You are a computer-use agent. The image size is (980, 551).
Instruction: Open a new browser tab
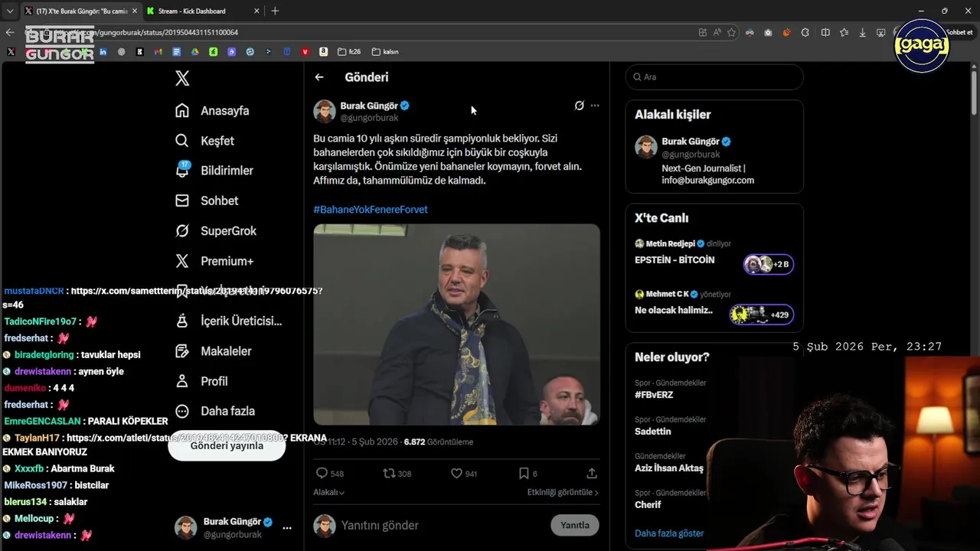275,11
